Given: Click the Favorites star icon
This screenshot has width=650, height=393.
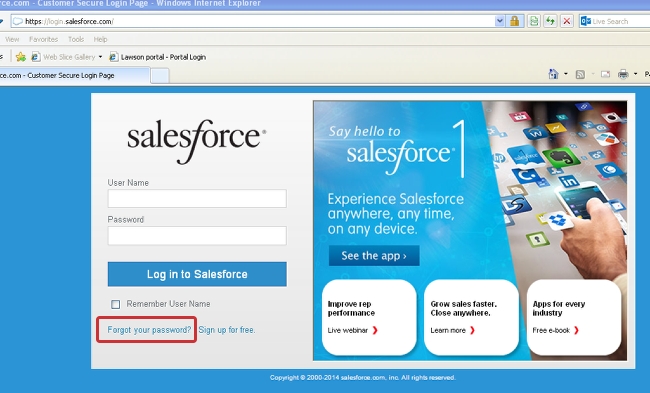Looking at the screenshot, I should (20, 57).
